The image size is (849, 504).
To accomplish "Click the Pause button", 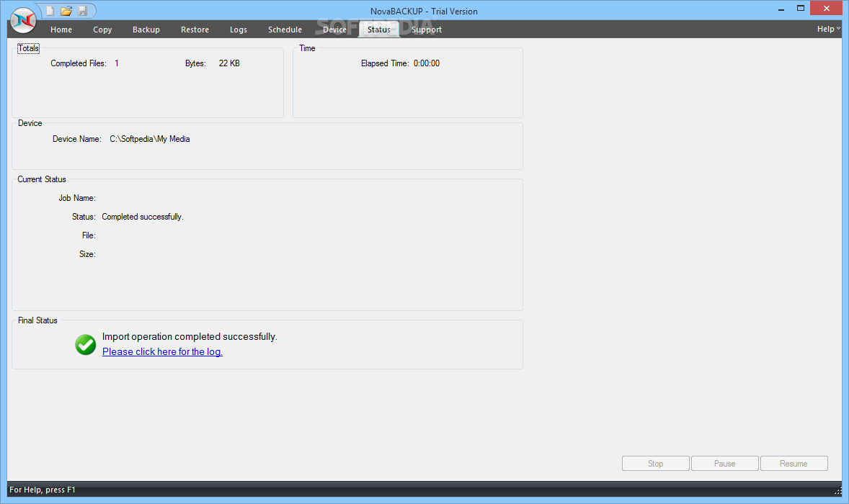I will [724, 464].
